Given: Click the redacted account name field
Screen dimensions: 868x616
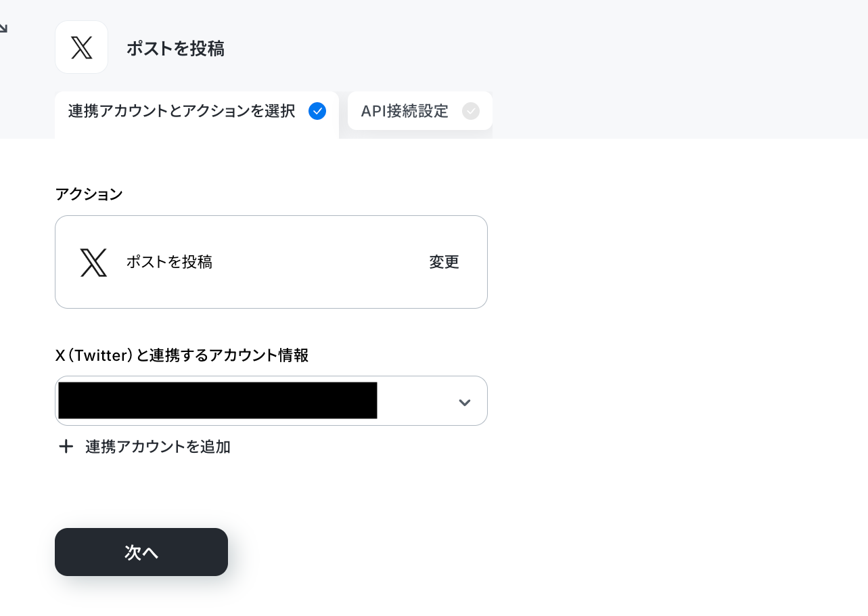Looking at the screenshot, I should click(x=218, y=401).
